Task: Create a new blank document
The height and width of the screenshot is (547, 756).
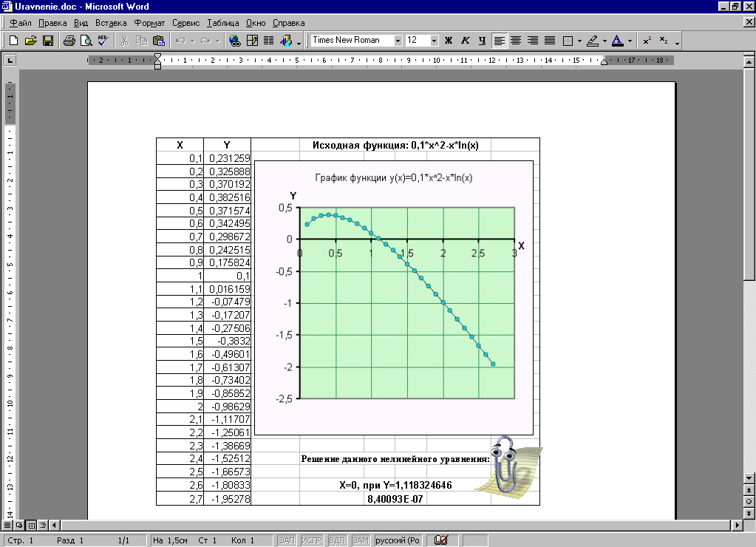Action: coord(13,41)
